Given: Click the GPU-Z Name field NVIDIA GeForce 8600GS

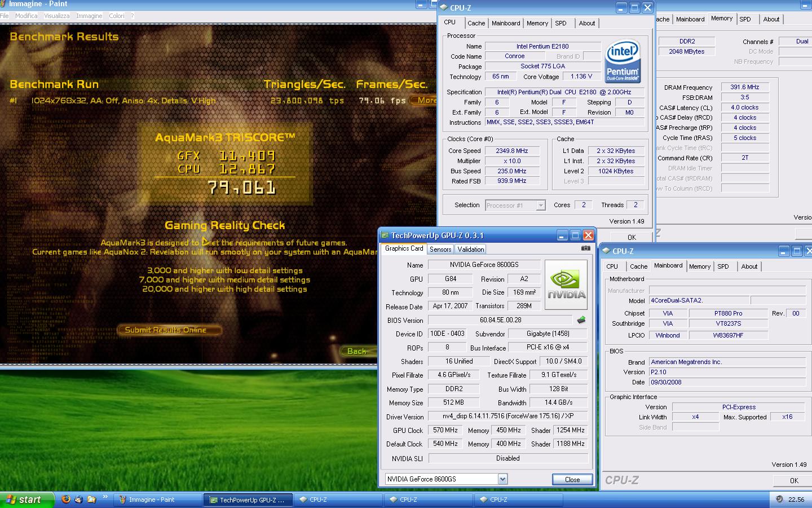Looking at the screenshot, I should (484, 265).
